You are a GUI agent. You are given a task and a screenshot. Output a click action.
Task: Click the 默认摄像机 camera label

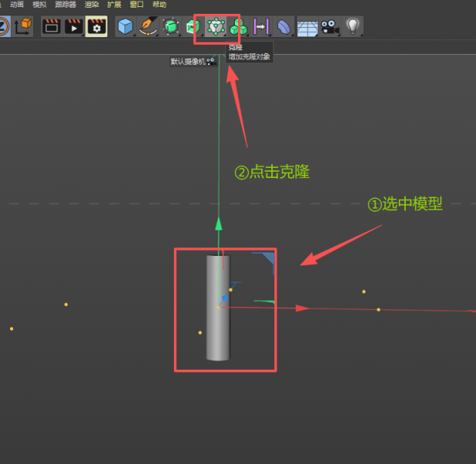[x=192, y=62]
